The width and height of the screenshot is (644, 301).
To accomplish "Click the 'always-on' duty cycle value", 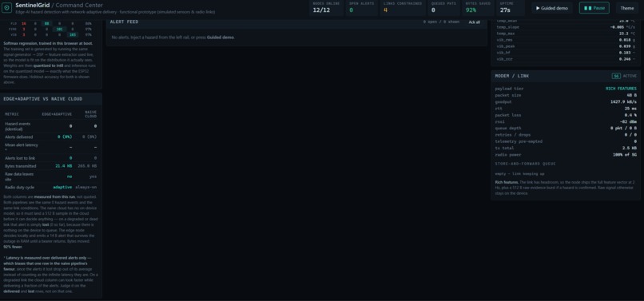I will pos(86,188).
